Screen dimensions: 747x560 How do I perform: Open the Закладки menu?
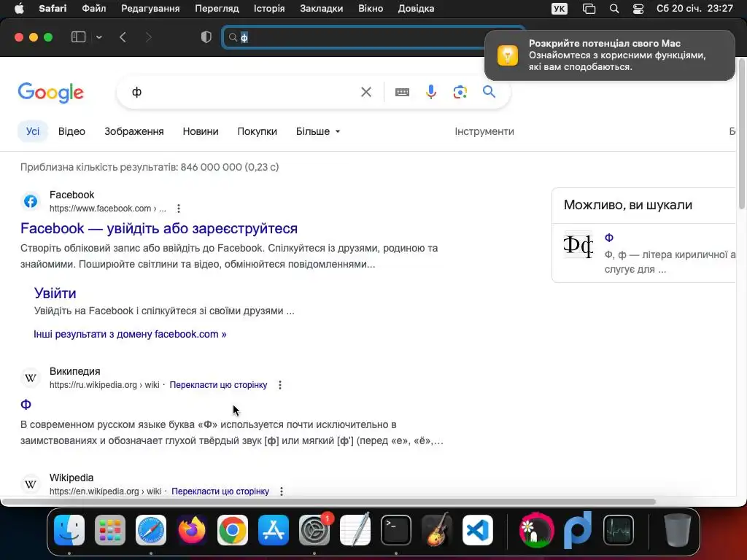(322, 9)
